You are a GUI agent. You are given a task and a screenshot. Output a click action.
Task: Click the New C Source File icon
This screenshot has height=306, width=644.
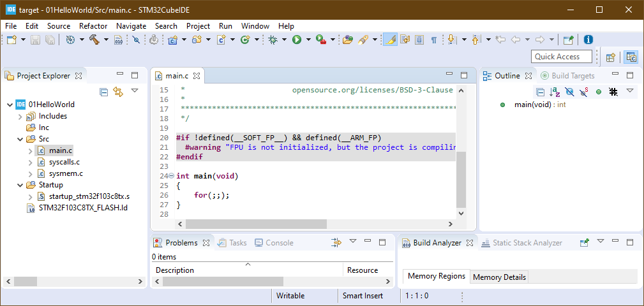click(x=221, y=40)
